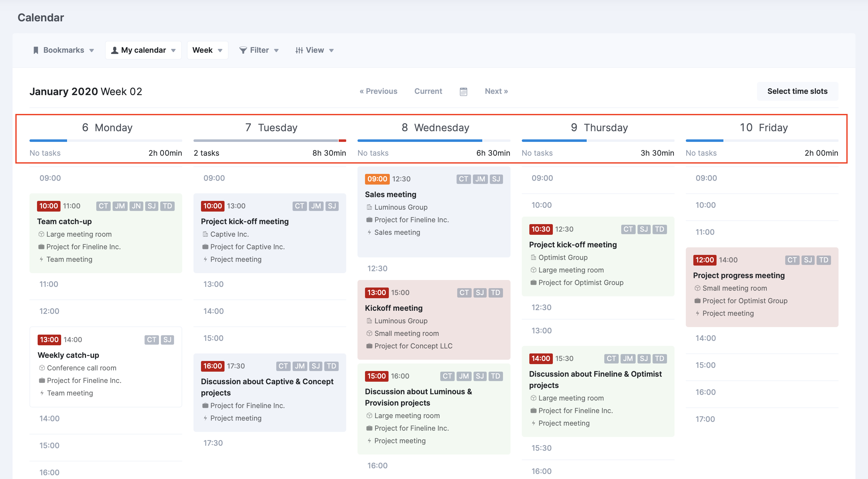Screen dimensions: 868x479
Task: Open the Bookmarks dropdown
Action: click(x=64, y=50)
